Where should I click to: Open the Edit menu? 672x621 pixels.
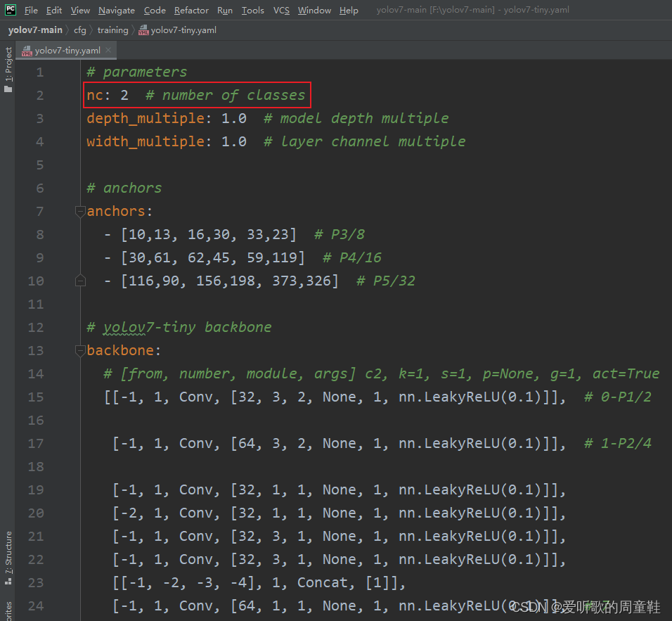point(54,10)
